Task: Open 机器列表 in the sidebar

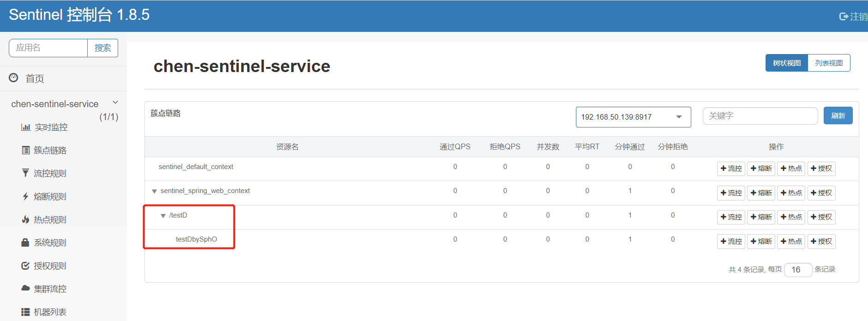Action: pyautogui.click(x=50, y=312)
